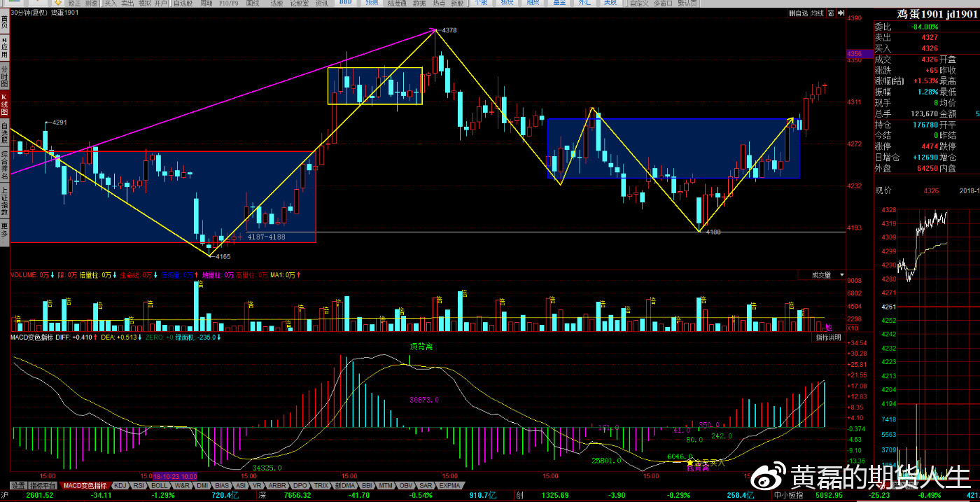Viewport: 980px width, 502px height.
Task: Select the EXPMA indicator tab
Action: coord(450,485)
